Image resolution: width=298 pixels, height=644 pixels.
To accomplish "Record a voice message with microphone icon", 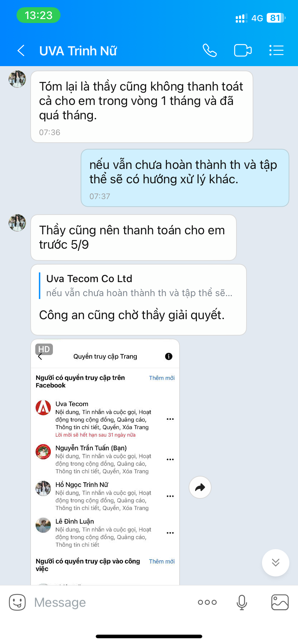I will [x=242, y=602].
